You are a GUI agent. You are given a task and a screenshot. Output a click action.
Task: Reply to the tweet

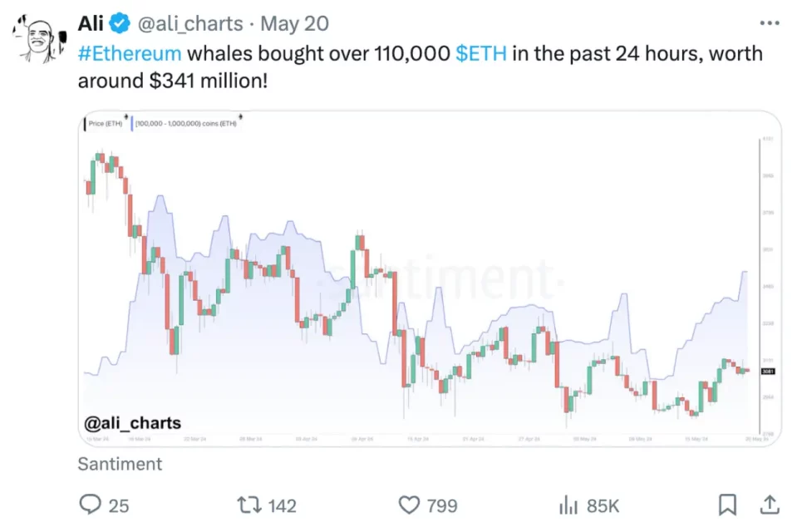point(90,505)
